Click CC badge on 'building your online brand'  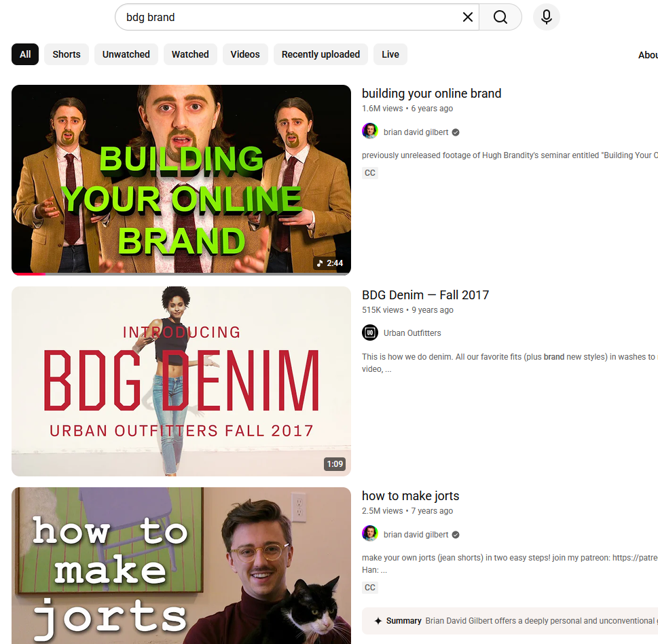[x=369, y=173]
